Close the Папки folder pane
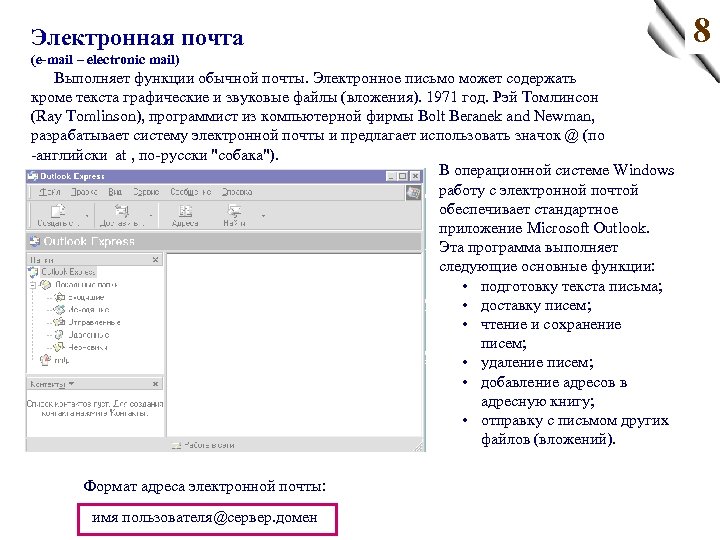This screenshot has height=540, width=720. [x=156, y=259]
